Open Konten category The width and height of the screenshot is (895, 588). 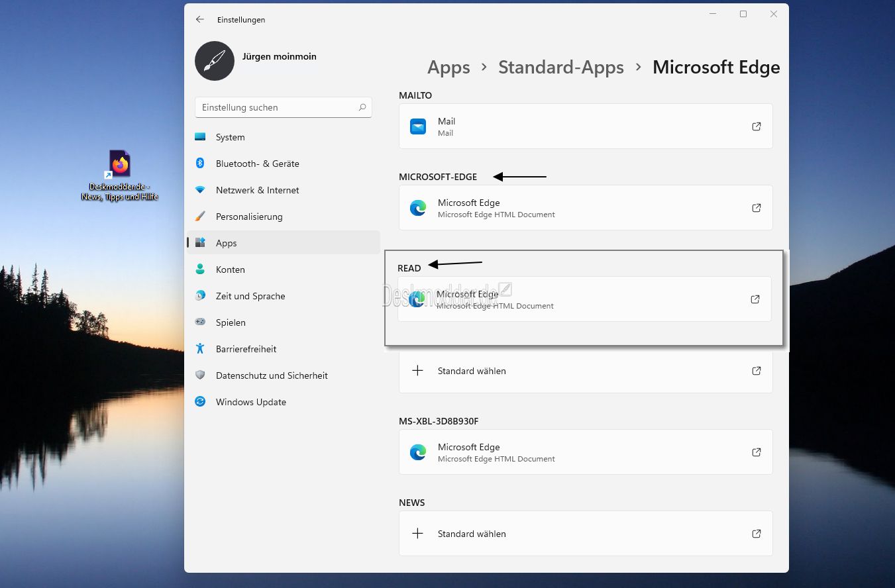coord(284,269)
